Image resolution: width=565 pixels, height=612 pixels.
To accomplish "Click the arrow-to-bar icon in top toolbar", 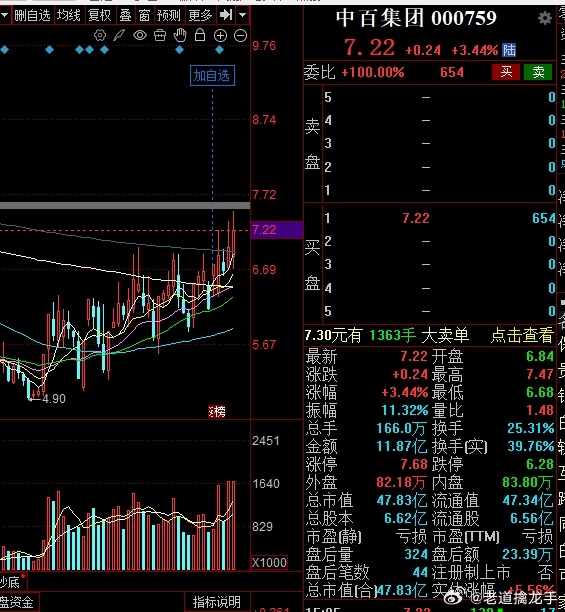I will (x=226, y=15).
